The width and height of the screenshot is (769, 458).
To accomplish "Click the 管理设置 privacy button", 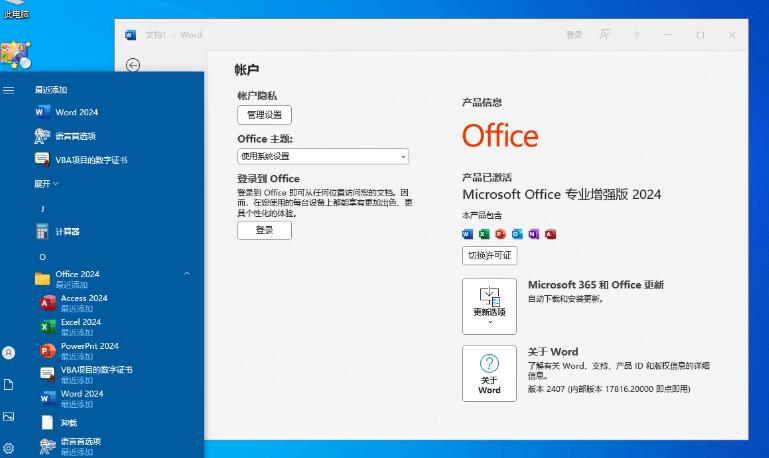I will (x=264, y=115).
